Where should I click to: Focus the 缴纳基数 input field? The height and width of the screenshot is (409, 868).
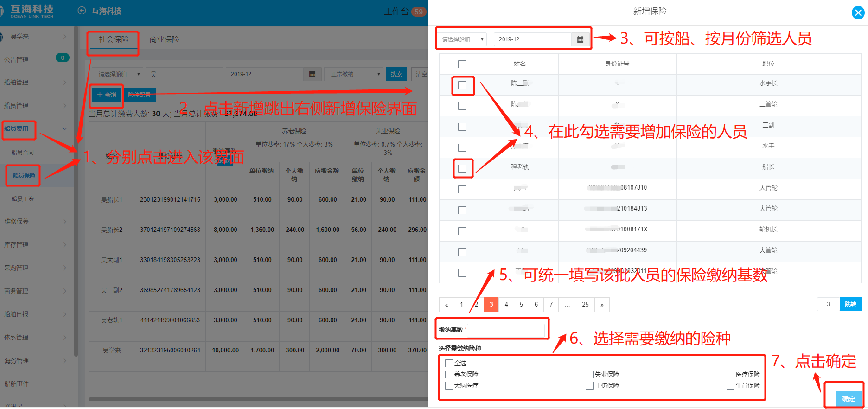point(506,330)
